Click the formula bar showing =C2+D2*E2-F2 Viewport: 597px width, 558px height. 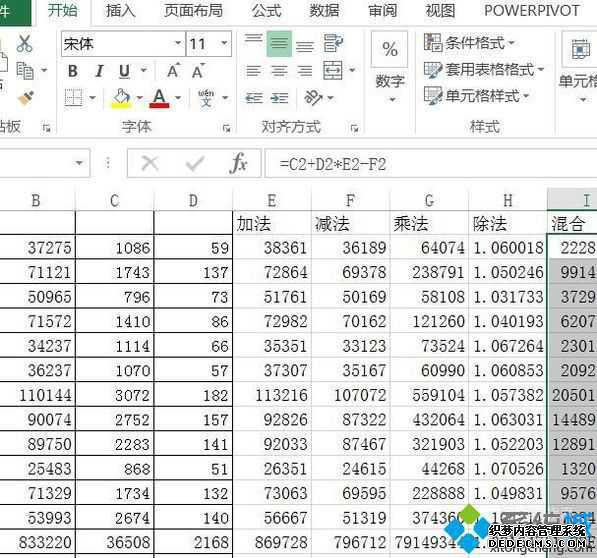tap(431, 164)
